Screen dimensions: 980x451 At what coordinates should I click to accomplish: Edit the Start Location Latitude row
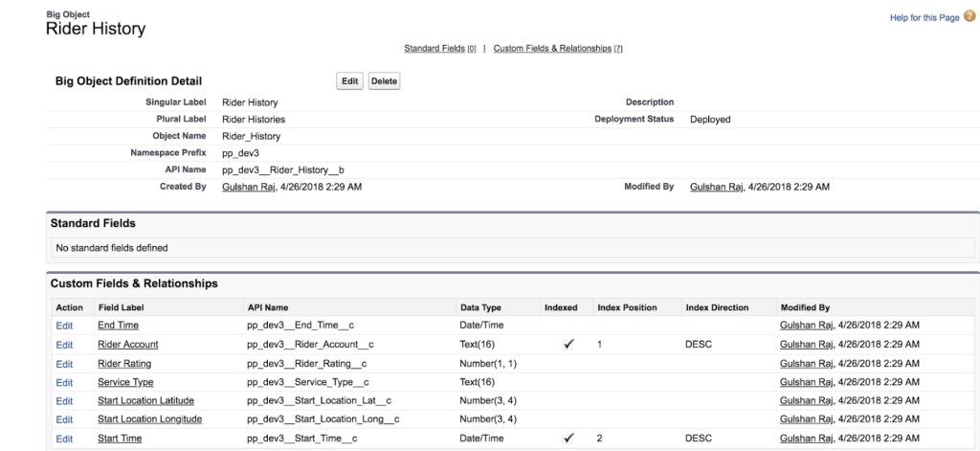64,401
